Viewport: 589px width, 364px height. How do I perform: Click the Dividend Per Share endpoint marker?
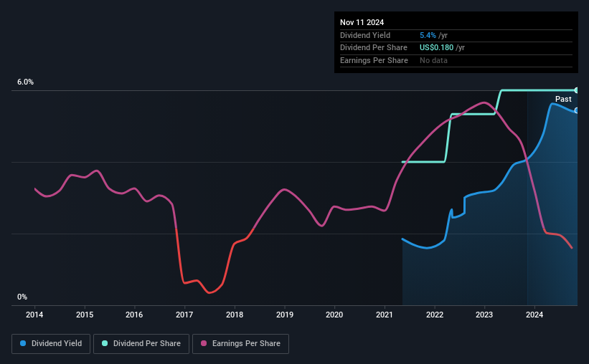[x=576, y=90]
